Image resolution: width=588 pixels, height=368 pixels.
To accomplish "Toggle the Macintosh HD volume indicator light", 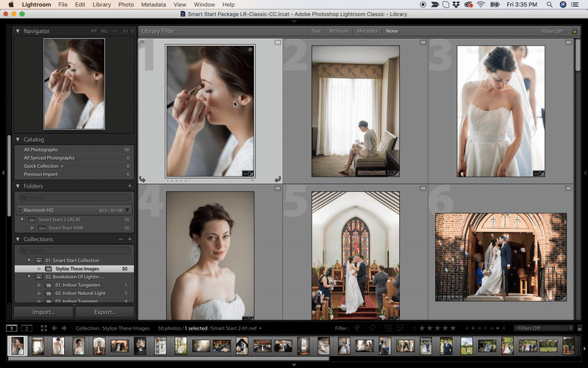I will click(20, 210).
